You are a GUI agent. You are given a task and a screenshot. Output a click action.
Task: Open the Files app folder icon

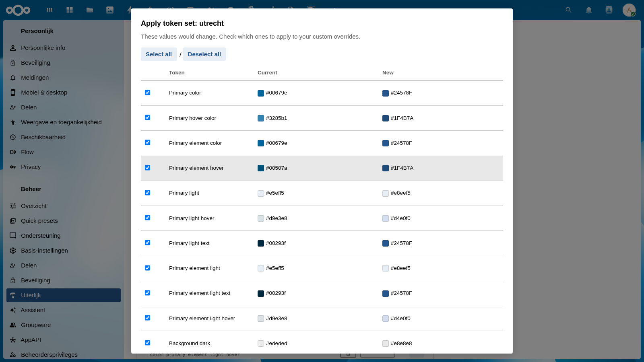[x=90, y=10]
